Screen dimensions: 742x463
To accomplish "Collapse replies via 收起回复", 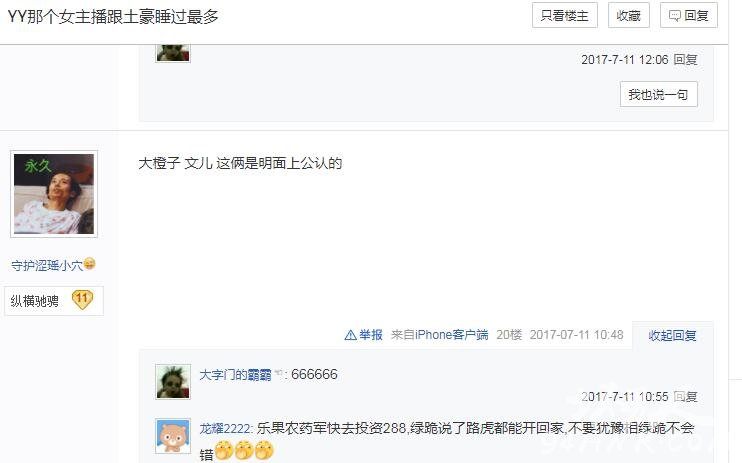I will coord(672,335).
